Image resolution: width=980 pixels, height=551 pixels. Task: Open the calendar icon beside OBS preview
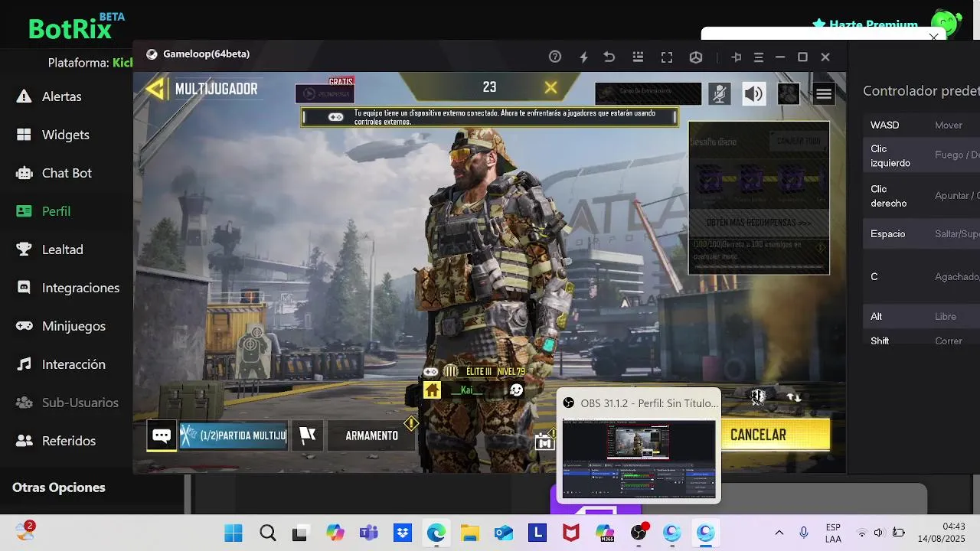pyautogui.click(x=544, y=442)
